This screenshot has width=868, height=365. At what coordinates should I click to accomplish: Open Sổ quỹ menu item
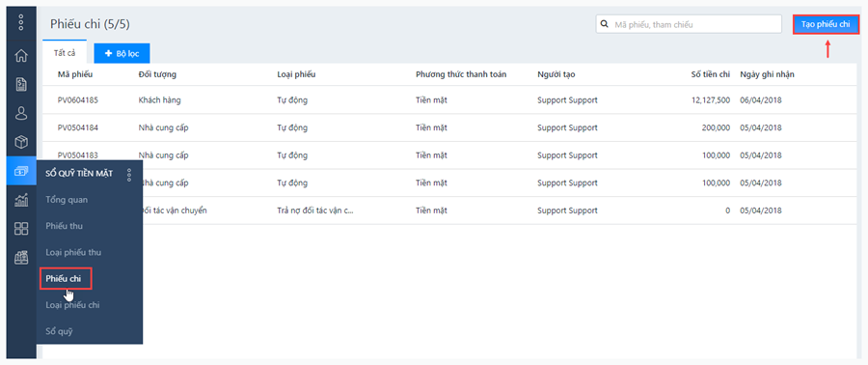(59, 332)
